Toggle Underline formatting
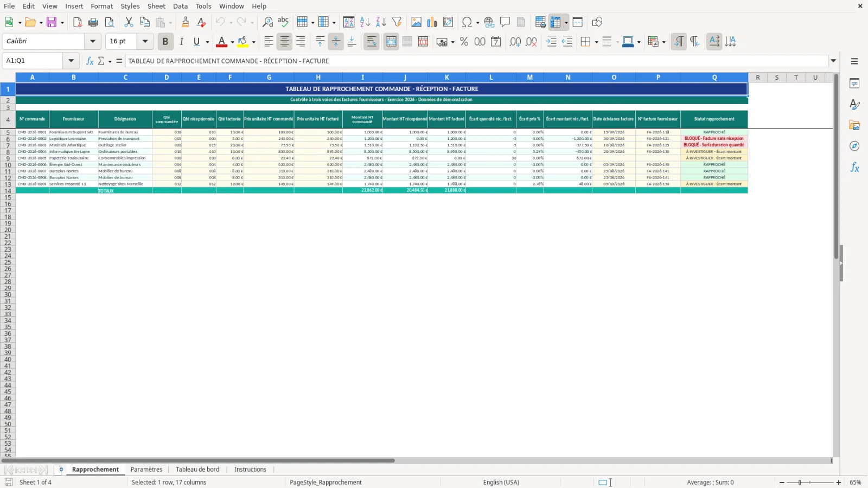 196,42
